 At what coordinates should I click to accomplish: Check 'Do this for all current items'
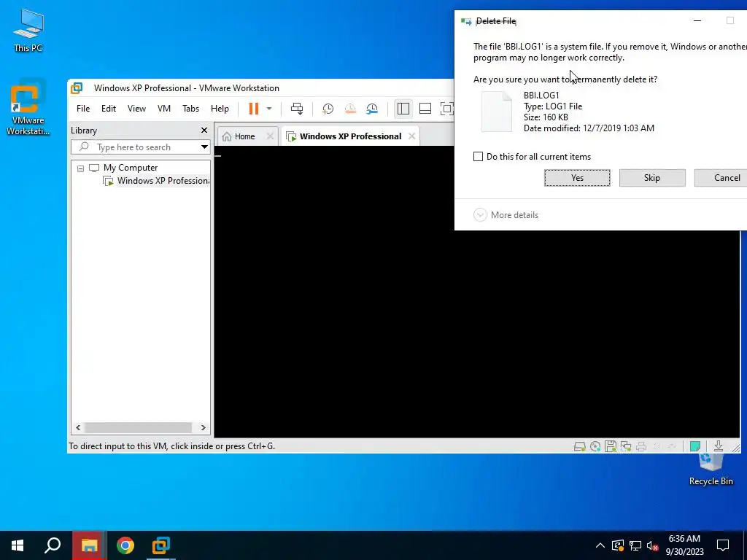click(x=478, y=157)
